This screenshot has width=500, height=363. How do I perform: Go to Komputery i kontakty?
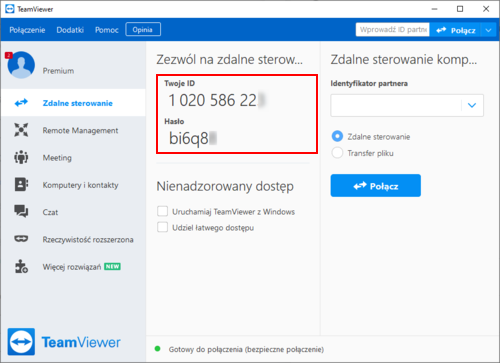point(73,185)
